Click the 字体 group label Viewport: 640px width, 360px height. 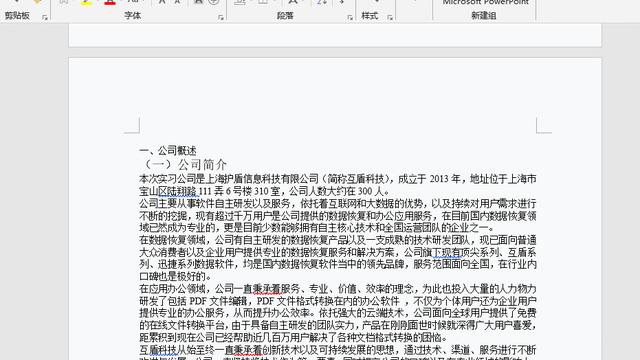[x=132, y=16]
